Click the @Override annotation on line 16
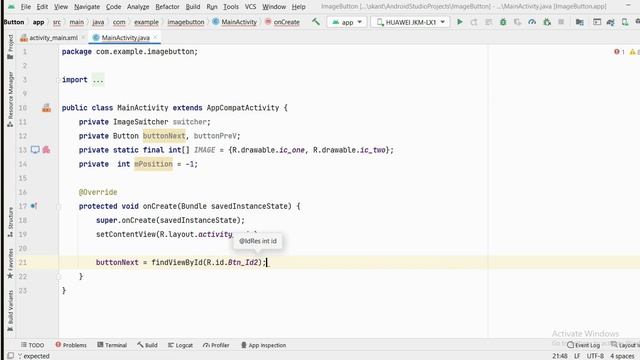This screenshot has height=360, width=640. 98,192
